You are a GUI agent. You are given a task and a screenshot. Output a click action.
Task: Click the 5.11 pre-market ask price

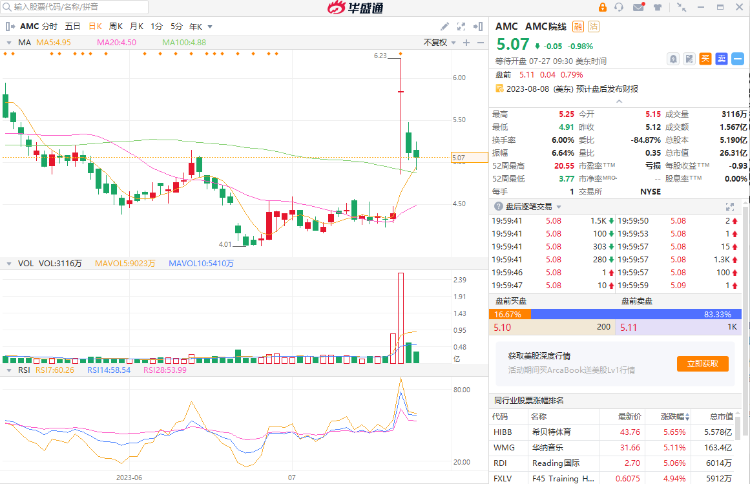point(629,328)
